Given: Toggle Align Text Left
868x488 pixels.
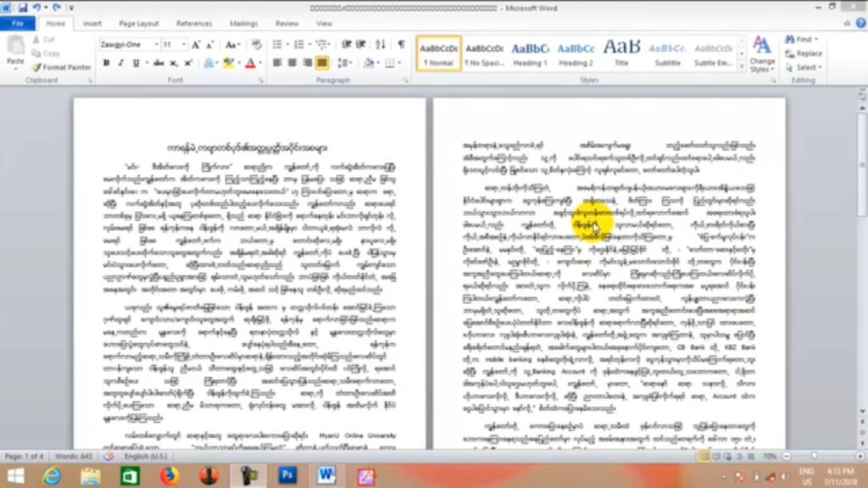Looking at the screenshot, I should point(277,63).
